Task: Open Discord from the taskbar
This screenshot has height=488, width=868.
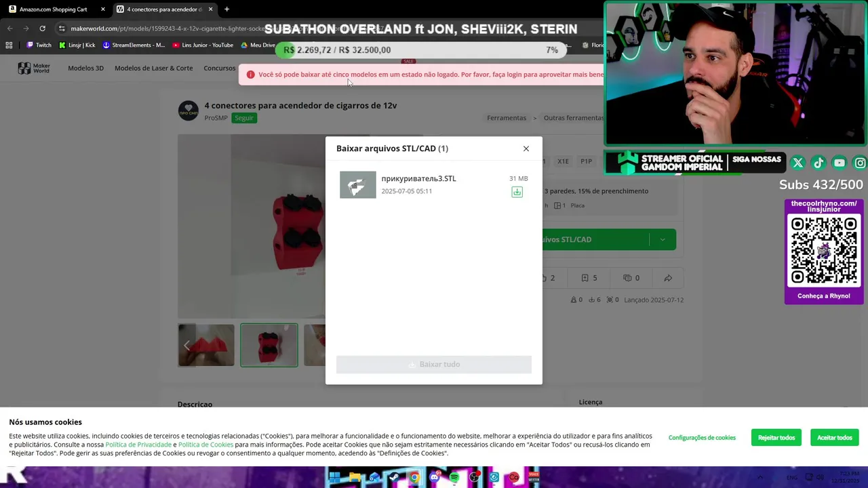Action: pyautogui.click(x=435, y=478)
